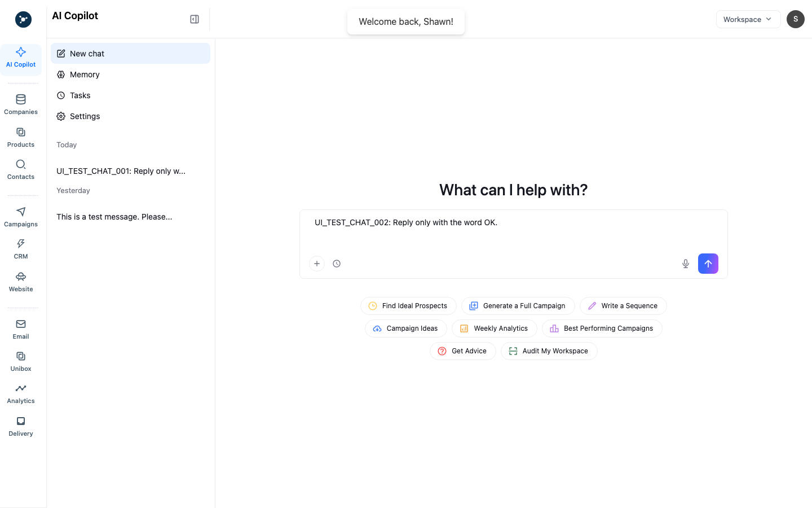Open the Products section
Screen dimensions: 812x508
tap(21, 137)
